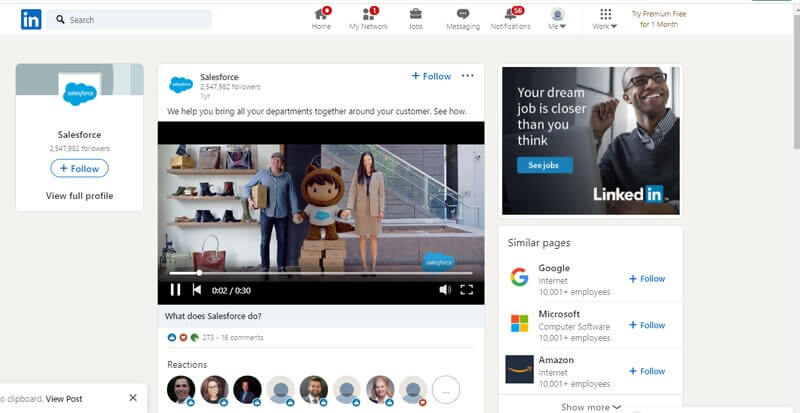Click See jobs button in LinkedIn ad
The image size is (800, 413).
tap(545, 165)
